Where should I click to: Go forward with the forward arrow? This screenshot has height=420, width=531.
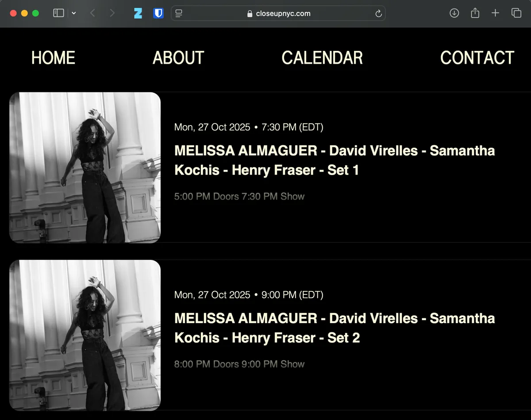click(x=112, y=13)
